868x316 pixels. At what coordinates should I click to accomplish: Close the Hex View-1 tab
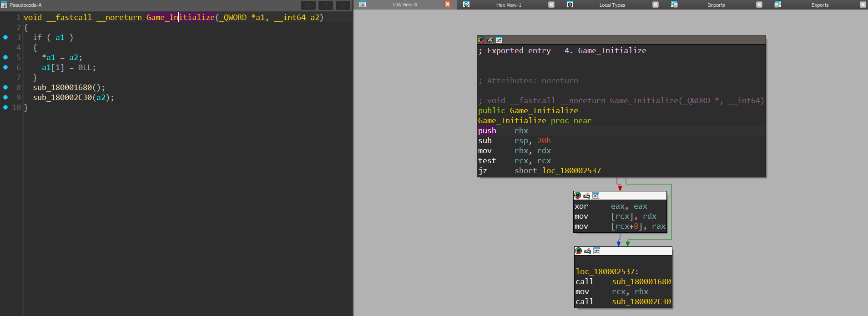click(551, 5)
